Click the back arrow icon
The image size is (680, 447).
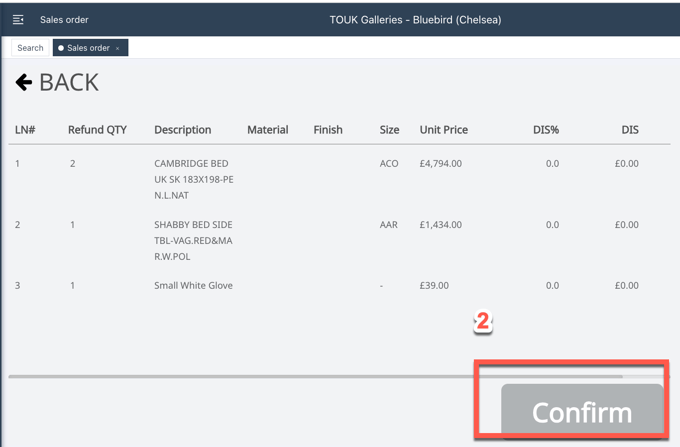coord(23,82)
